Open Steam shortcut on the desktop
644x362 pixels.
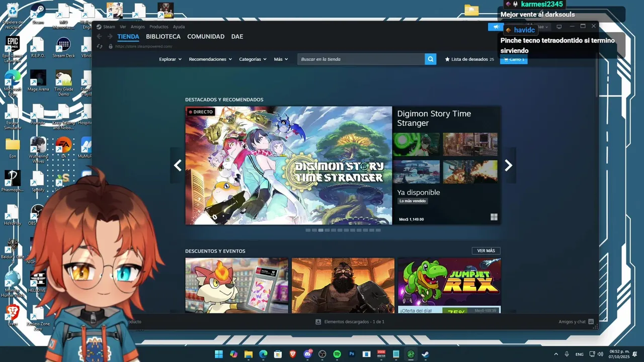coord(38,14)
